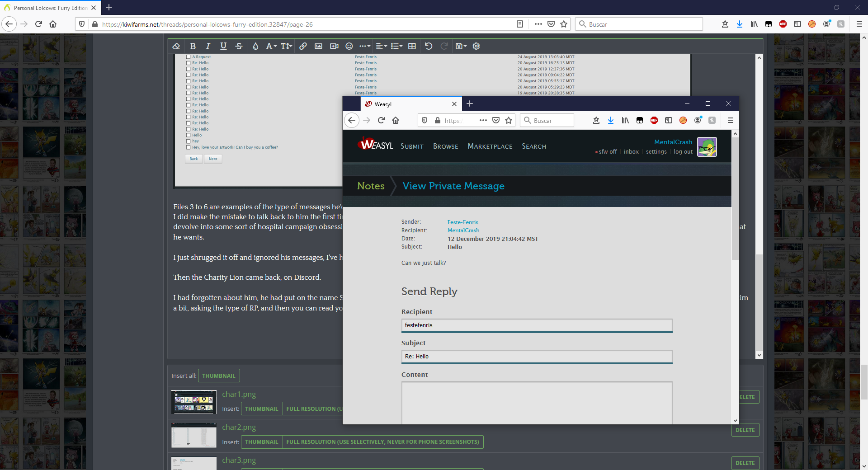Open main Firefox hamburger menu

tap(859, 24)
